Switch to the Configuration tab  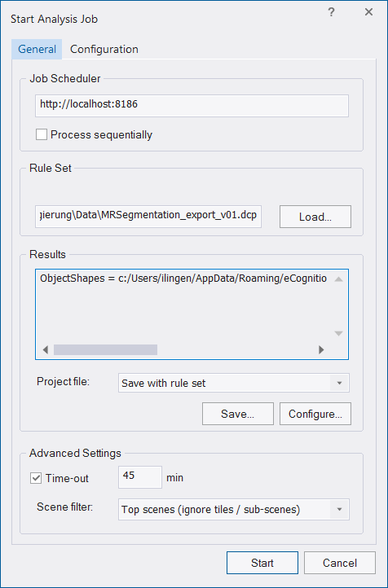pyautogui.click(x=104, y=49)
